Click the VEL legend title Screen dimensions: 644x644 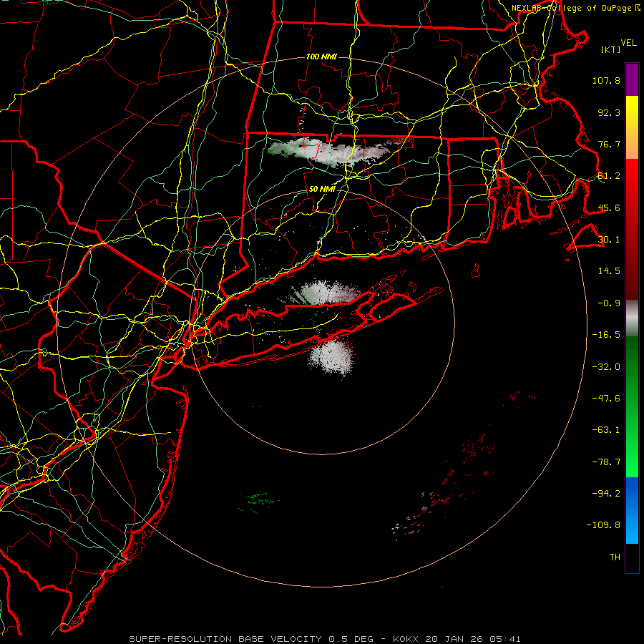tap(628, 43)
